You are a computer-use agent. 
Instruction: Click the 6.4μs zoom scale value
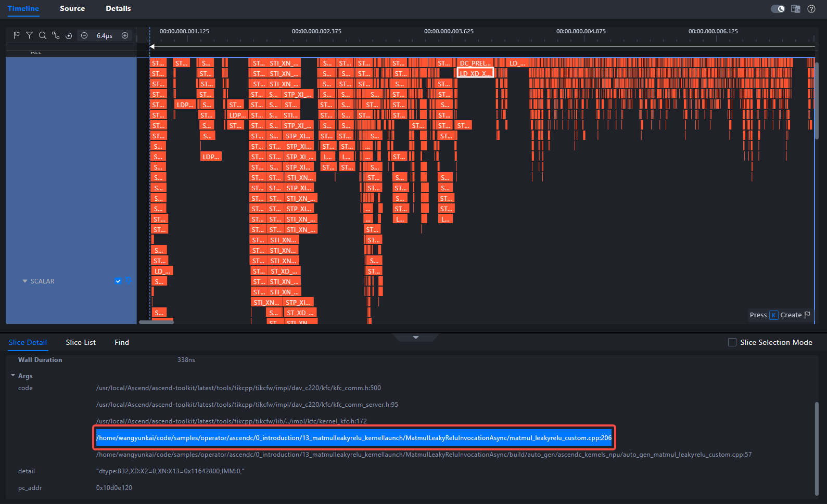point(105,36)
